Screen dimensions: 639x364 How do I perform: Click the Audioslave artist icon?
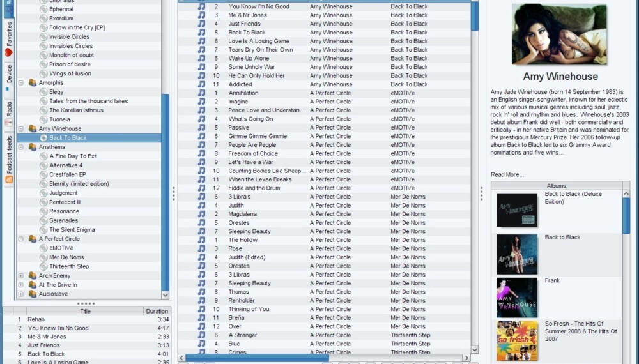click(33, 294)
